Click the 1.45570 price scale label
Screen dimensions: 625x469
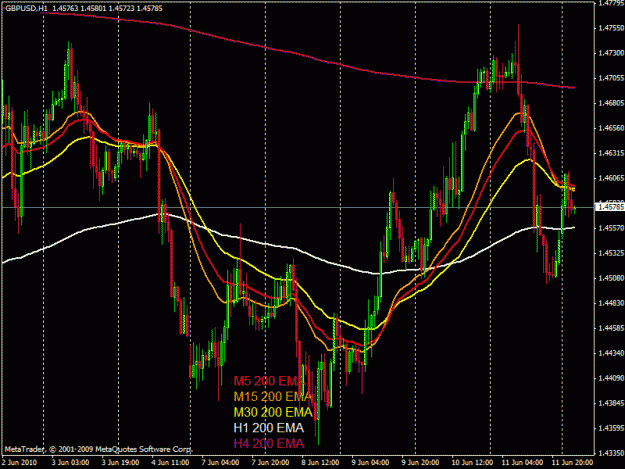611,228
